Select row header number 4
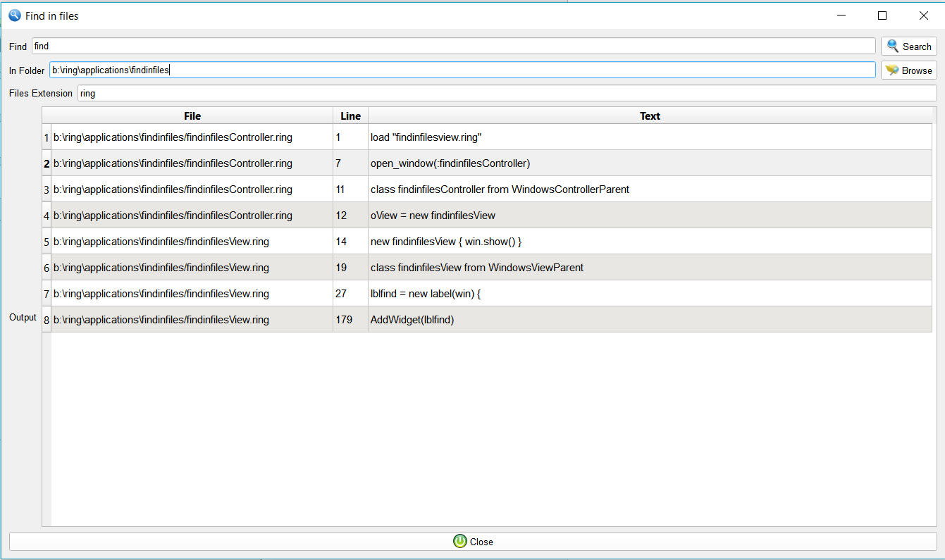This screenshot has height=560, width=945. pos(47,216)
